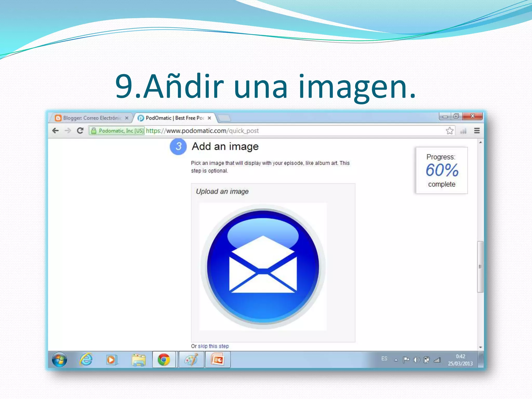Open the Windows Start button
Image resolution: width=532 pixels, height=399 pixels.
(59, 360)
